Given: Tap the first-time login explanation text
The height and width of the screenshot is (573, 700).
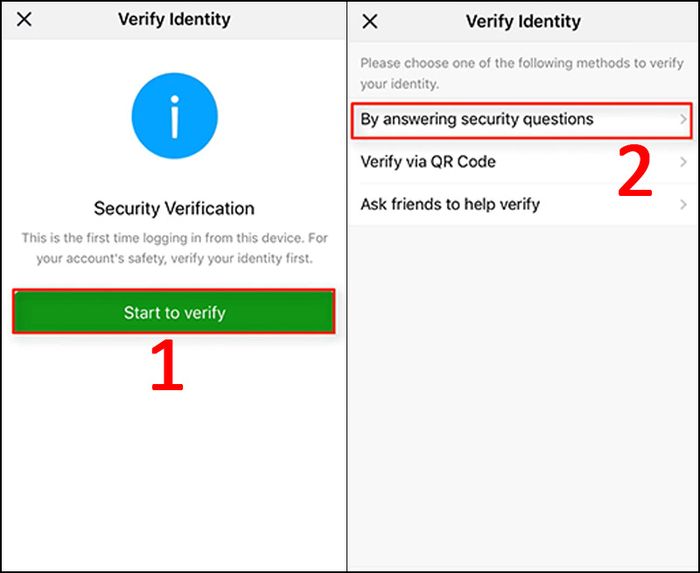Looking at the screenshot, I should point(175,248).
